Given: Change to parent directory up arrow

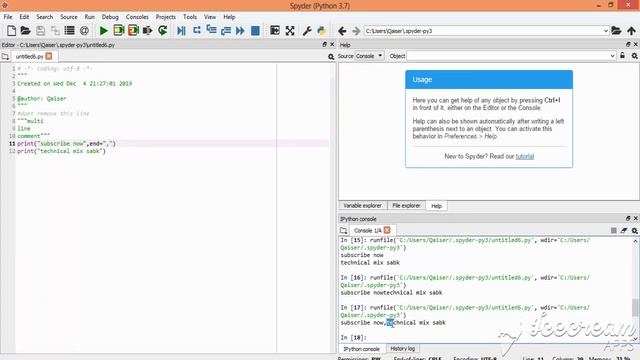Looking at the screenshot, I should (631, 31).
